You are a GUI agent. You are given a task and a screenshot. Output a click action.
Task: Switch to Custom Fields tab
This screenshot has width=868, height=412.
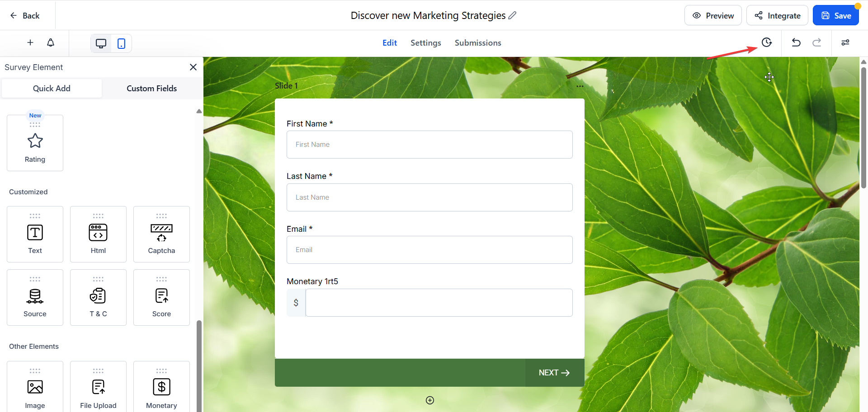tap(151, 89)
